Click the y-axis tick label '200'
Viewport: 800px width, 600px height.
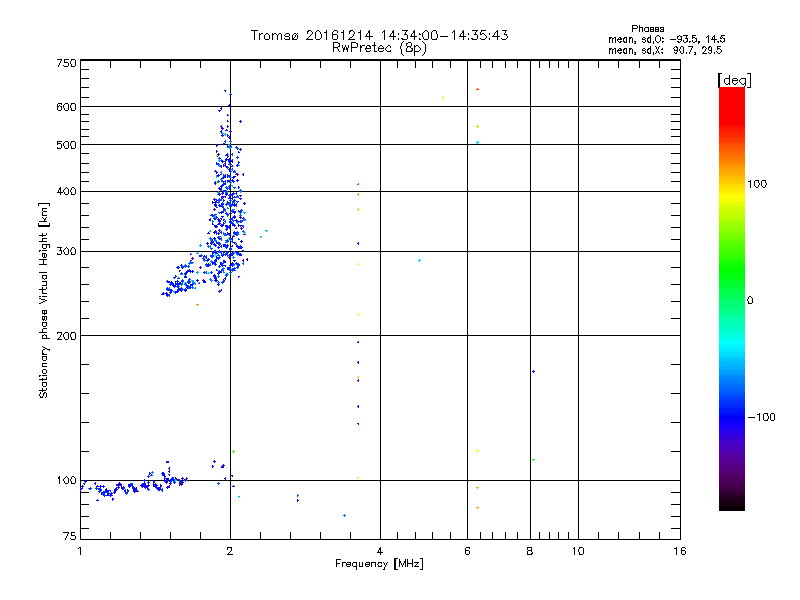66,336
